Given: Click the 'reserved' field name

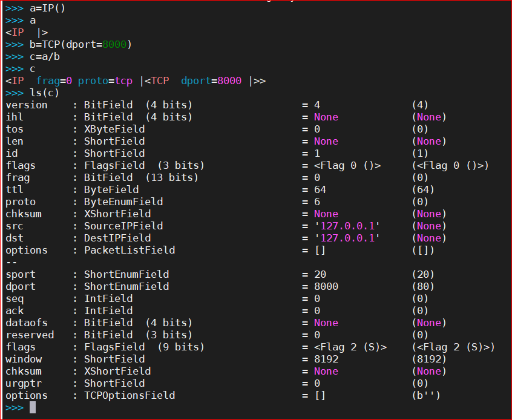Looking at the screenshot, I should tap(30, 335).
